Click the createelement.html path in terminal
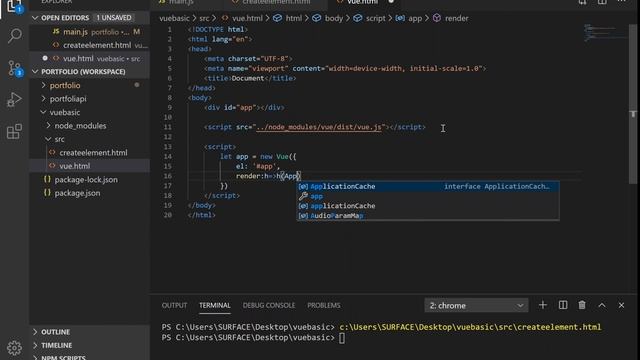 pyautogui.click(x=470, y=327)
